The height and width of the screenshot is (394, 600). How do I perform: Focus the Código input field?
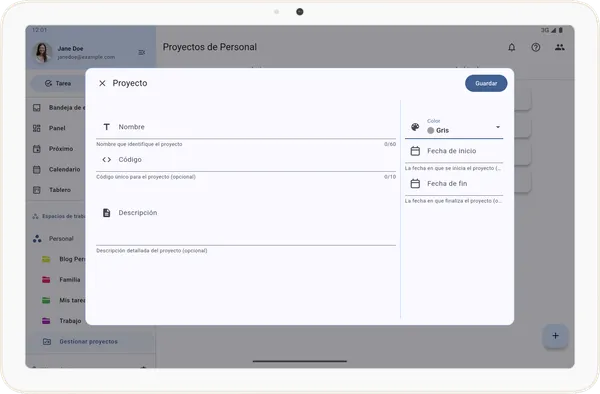246,160
